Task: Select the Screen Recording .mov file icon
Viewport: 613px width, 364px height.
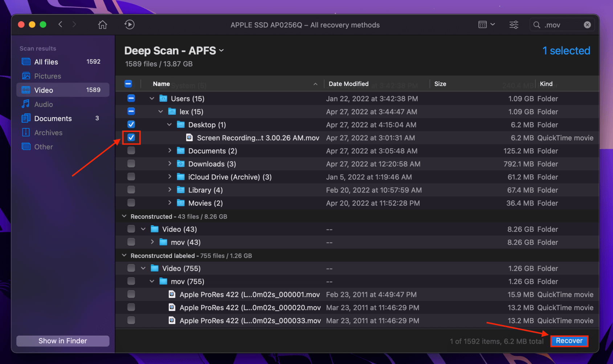Action: pyautogui.click(x=189, y=137)
